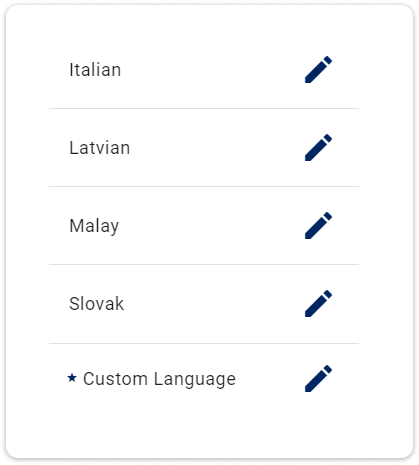Select the Malay language name

point(94,227)
